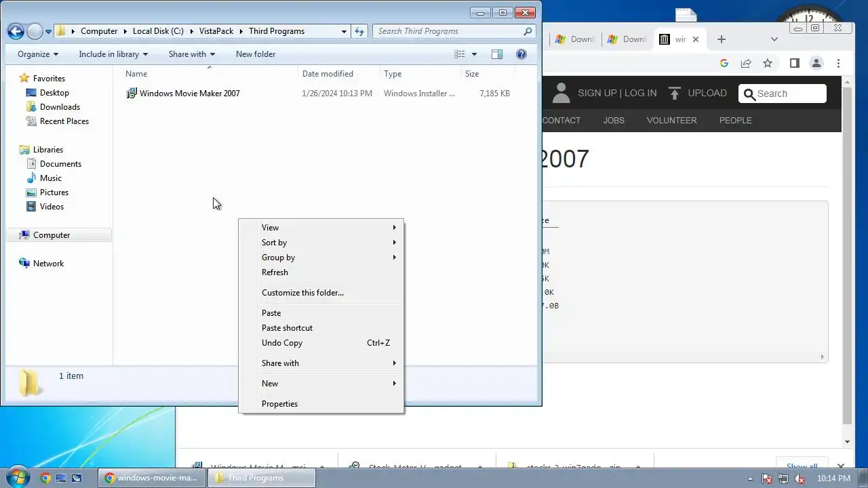Screen dimensions: 868x488
Task: Choose Paste from the context menu
Action: 321,313
